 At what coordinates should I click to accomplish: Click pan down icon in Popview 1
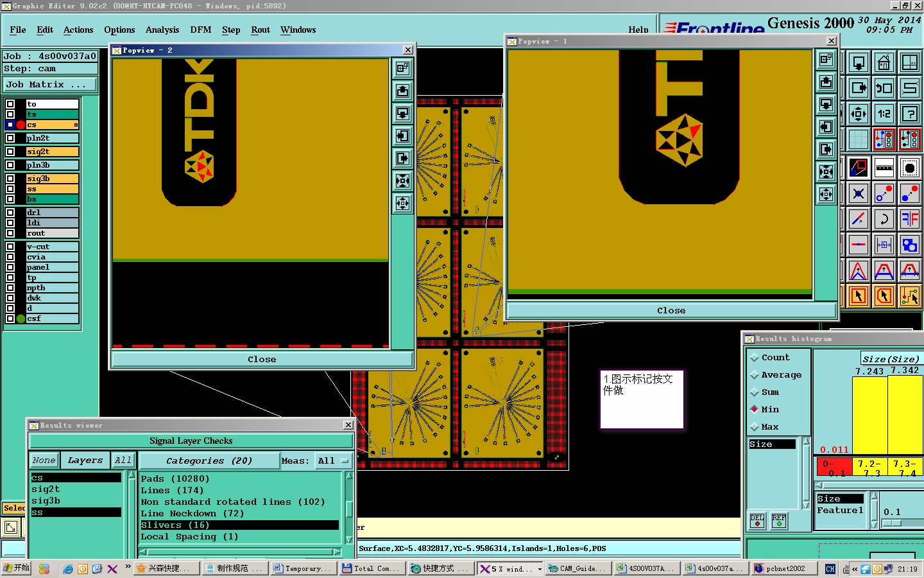(826, 104)
